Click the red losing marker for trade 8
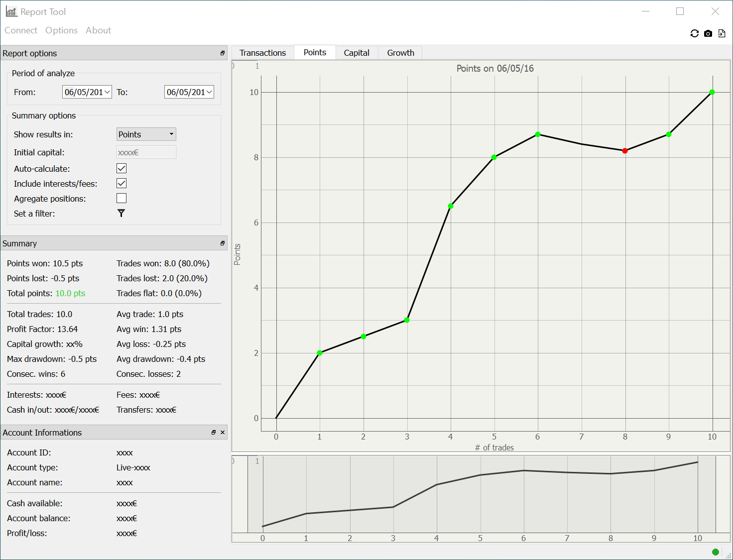Viewport: 733px width, 560px height. click(x=625, y=151)
